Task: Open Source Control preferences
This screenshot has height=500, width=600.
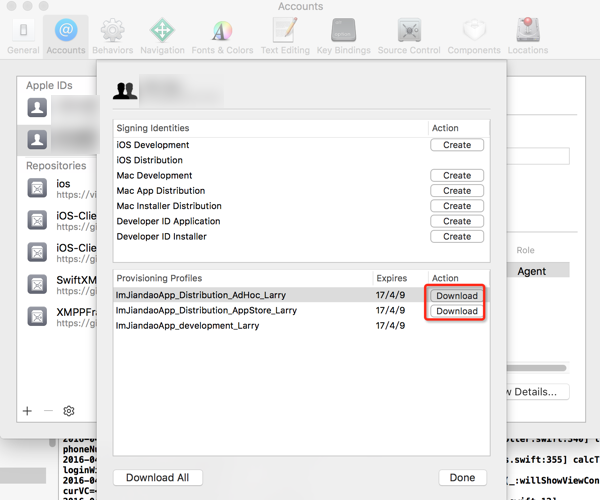Action: coord(409,37)
